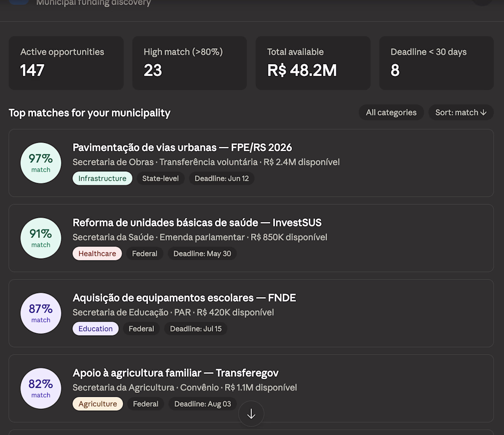The width and height of the screenshot is (504, 435).
Task: Open the All categories filter
Action: pos(391,113)
